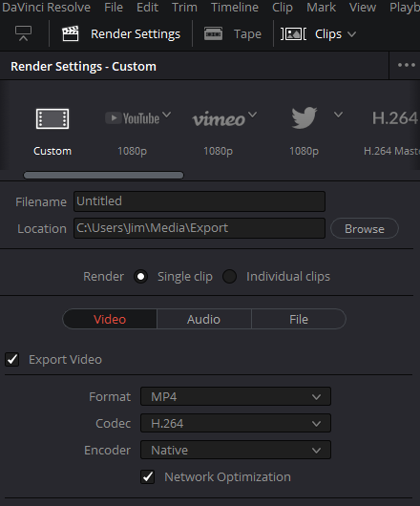Expand the Clips dropdown chevron
This screenshot has height=506, width=420.
click(352, 33)
